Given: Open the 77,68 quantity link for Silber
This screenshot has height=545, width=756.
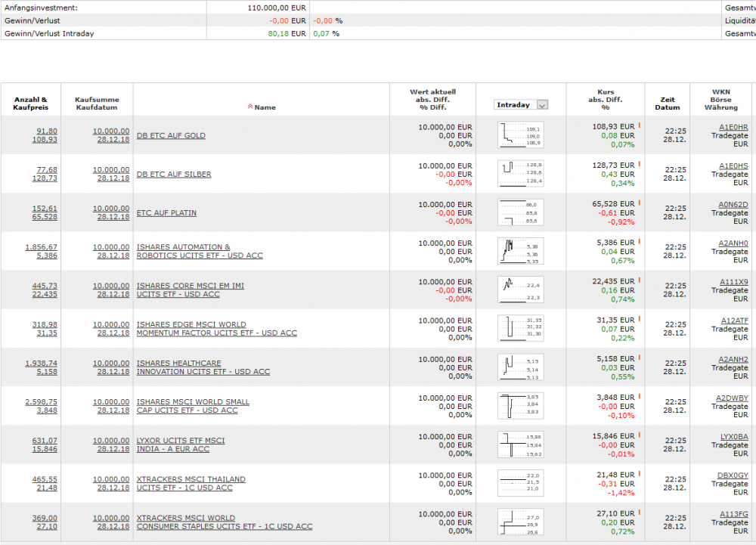Looking at the screenshot, I should 47,169.
